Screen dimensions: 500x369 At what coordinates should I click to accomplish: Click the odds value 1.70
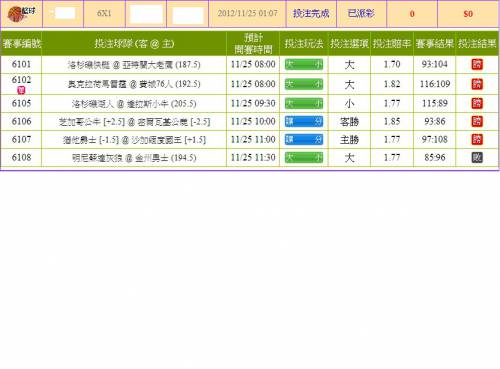pyautogui.click(x=392, y=64)
